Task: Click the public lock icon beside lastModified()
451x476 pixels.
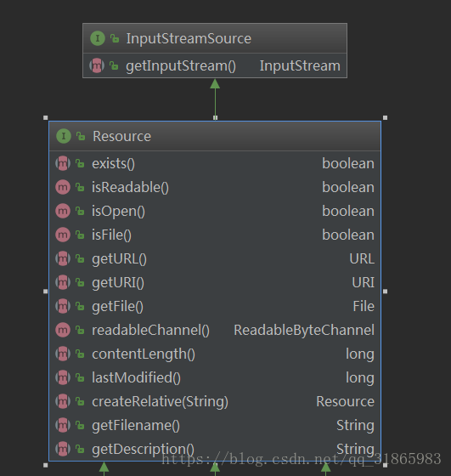Action: click(x=80, y=377)
